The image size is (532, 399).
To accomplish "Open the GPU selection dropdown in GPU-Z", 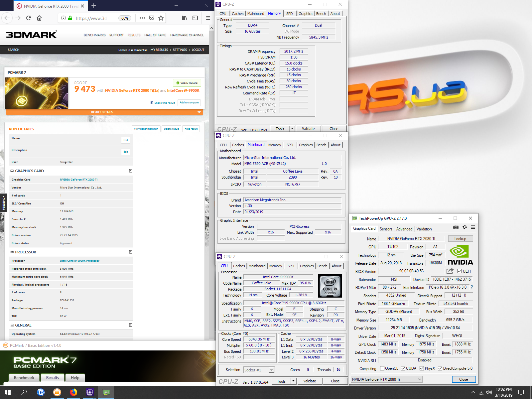I will click(x=387, y=379).
